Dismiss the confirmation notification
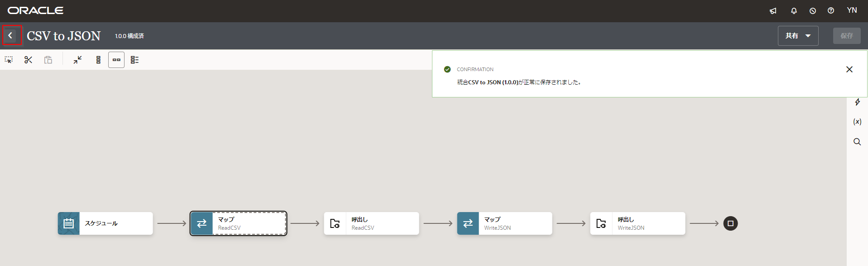The height and width of the screenshot is (266, 868). coord(849,69)
